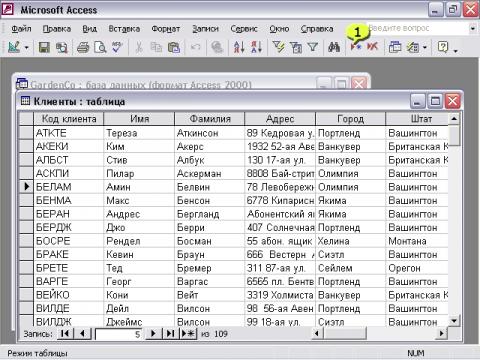This screenshot has width=480, height=360.
Task: Click the file search icon next to Save
Action: point(62,47)
